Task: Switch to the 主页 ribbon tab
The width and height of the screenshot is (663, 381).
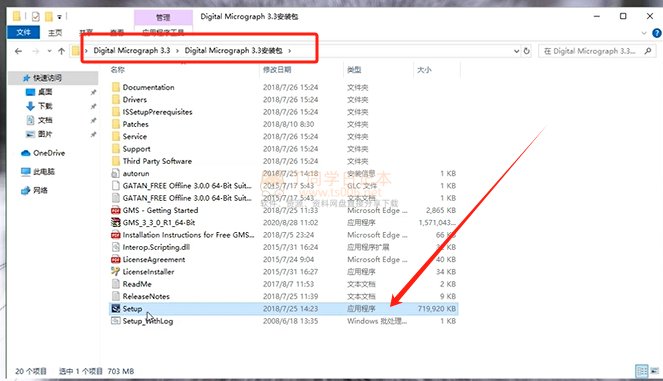Action: tap(55, 33)
